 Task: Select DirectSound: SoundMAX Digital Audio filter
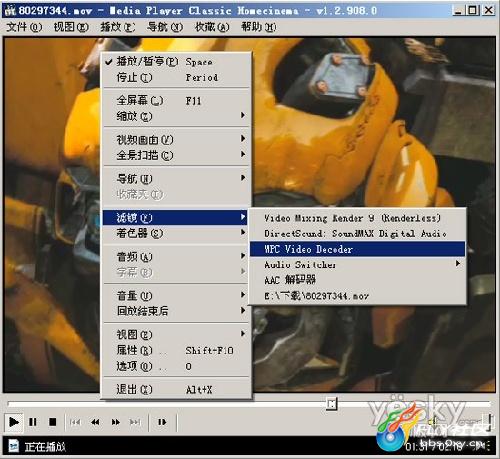pyautogui.click(x=357, y=233)
